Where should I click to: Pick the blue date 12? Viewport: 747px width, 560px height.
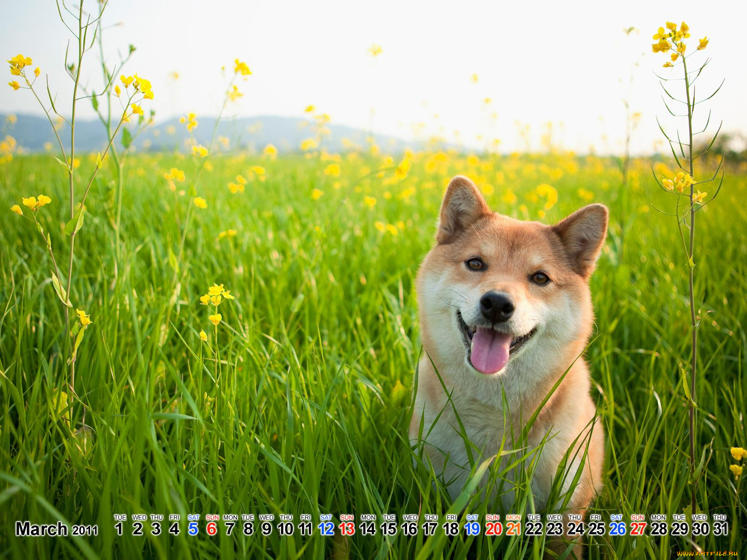(x=326, y=529)
